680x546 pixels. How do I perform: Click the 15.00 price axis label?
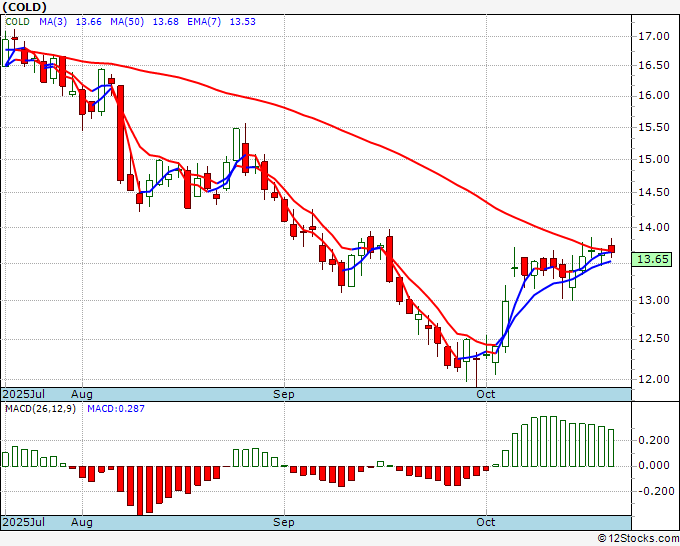pos(654,160)
